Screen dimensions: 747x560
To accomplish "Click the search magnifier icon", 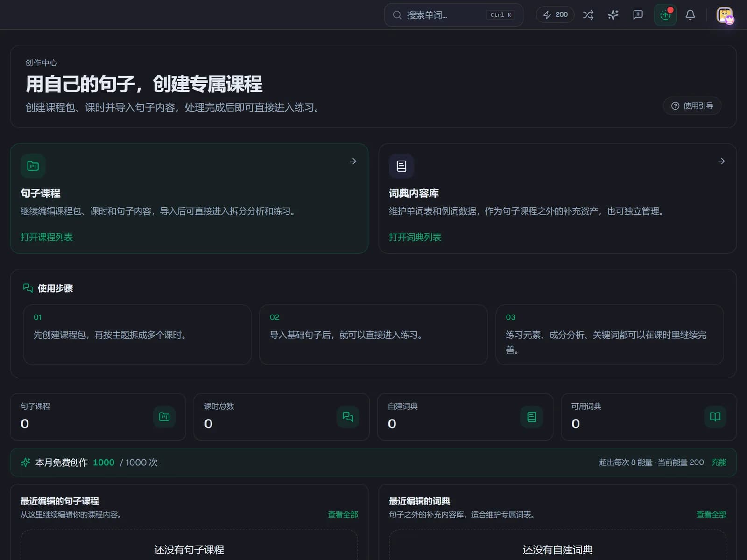I will [x=397, y=15].
